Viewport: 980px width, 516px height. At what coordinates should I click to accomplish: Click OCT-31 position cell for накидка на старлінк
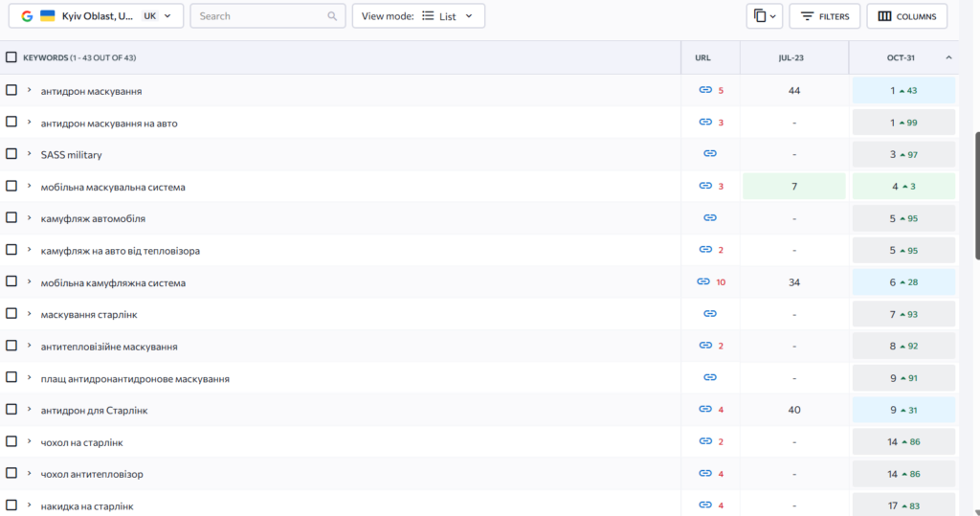pos(903,505)
